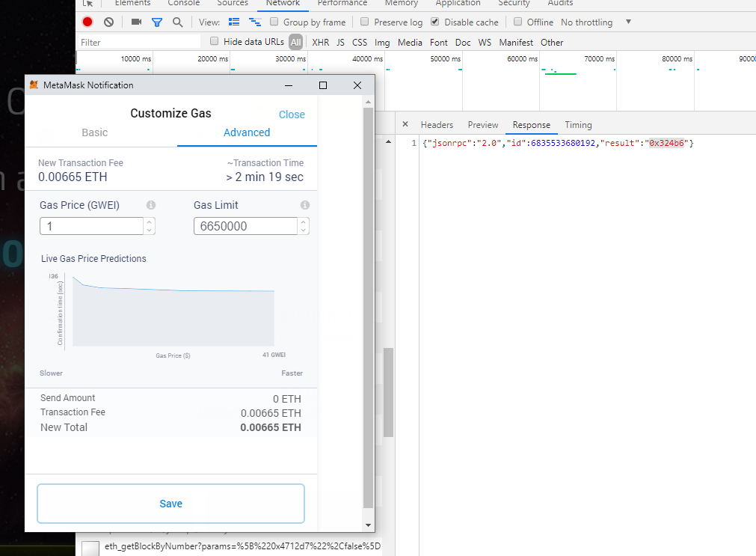The width and height of the screenshot is (756, 556).
Task: Click the network request list scrollbar thumb
Action: [x=389, y=392]
